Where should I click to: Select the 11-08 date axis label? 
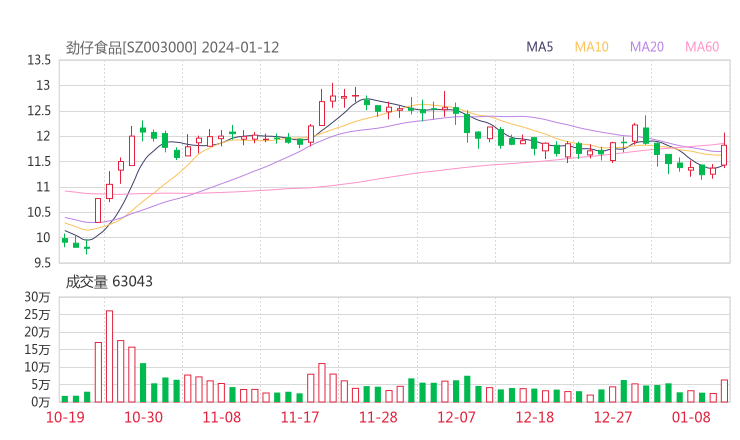[221, 417]
